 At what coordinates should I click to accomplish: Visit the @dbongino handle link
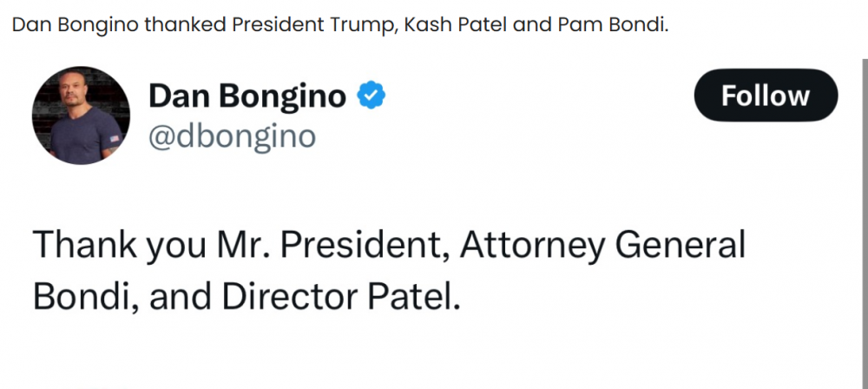[x=232, y=135]
